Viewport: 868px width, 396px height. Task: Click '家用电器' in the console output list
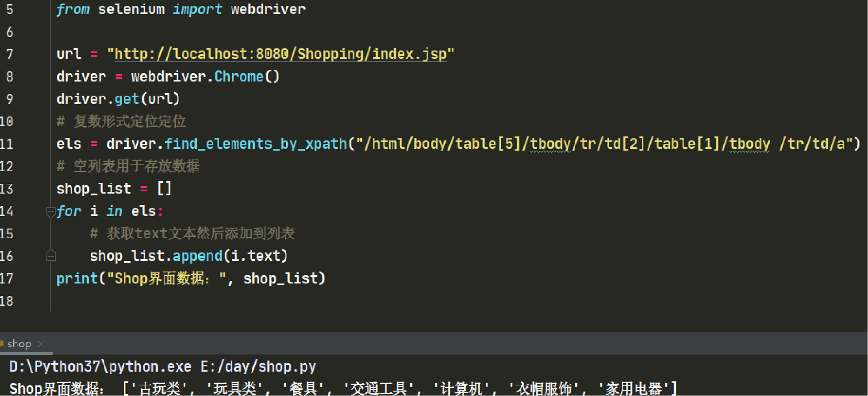634,388
